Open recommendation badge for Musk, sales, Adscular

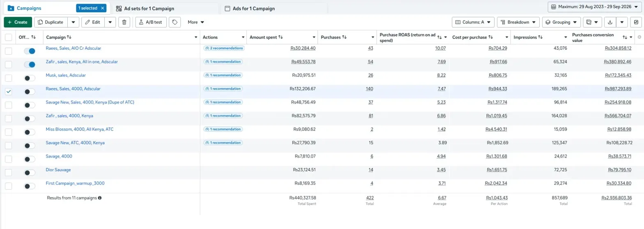pyautogui.click(x=223, y=75)
